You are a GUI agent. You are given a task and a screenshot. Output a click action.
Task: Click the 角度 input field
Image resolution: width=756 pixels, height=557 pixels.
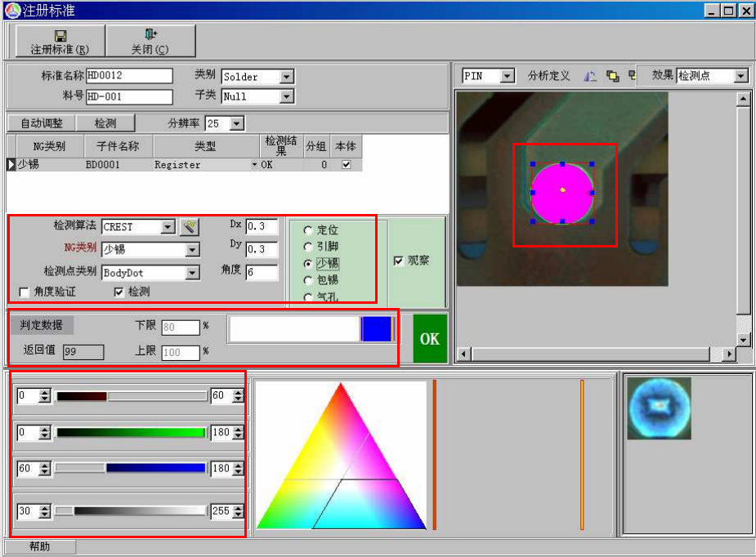point(262,272)
